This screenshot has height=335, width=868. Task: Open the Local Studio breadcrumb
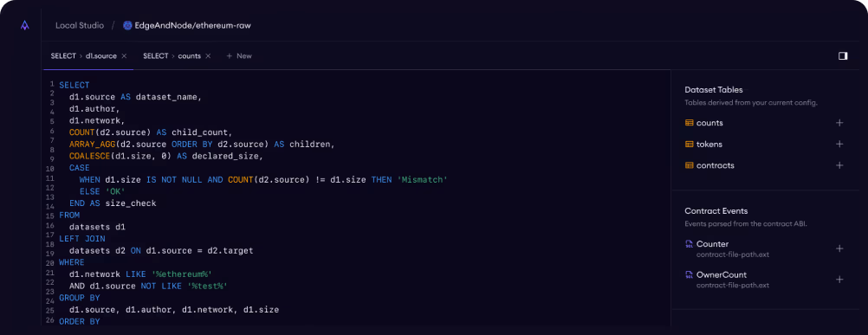80,25
